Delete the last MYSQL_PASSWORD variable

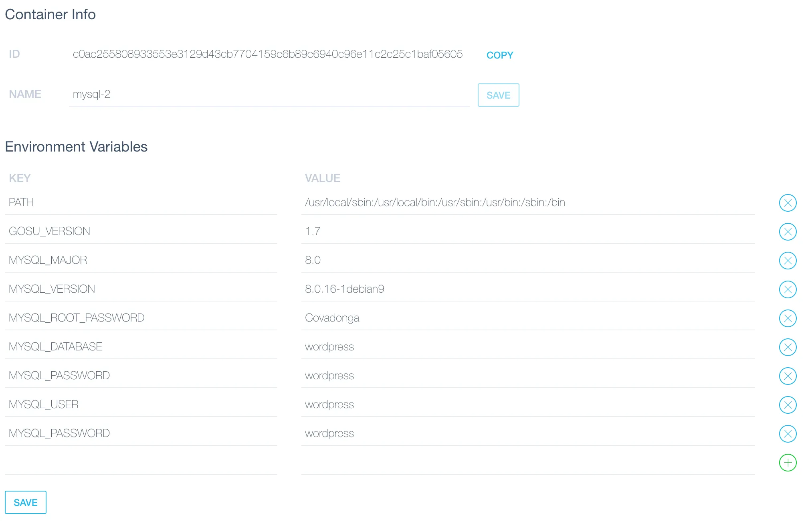787,434
